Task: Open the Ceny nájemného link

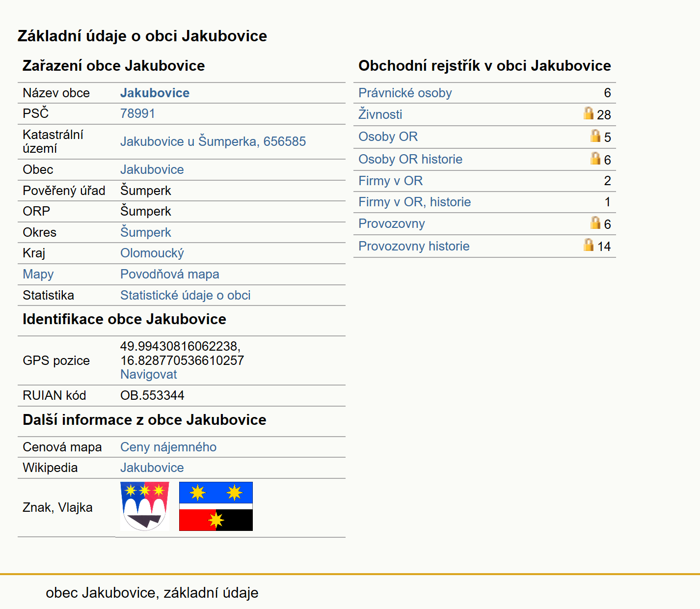Action: [x=168, y=447]
